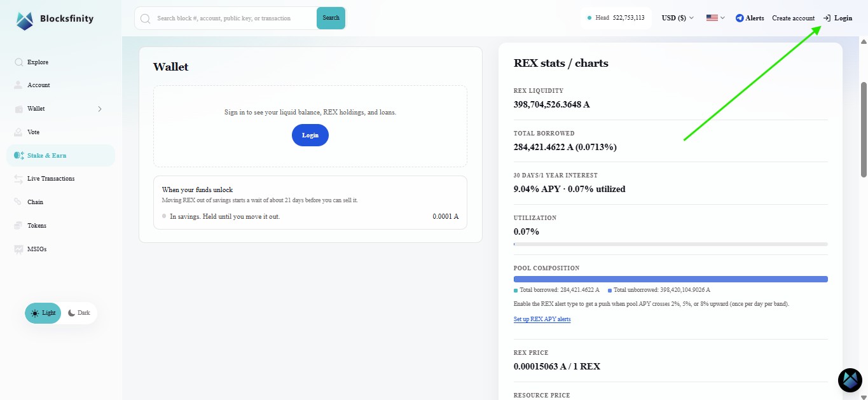Select Stake & Earn menu item
Image resolution: width=868 pixels, height=400 pixels.
(x=61, y=156)
